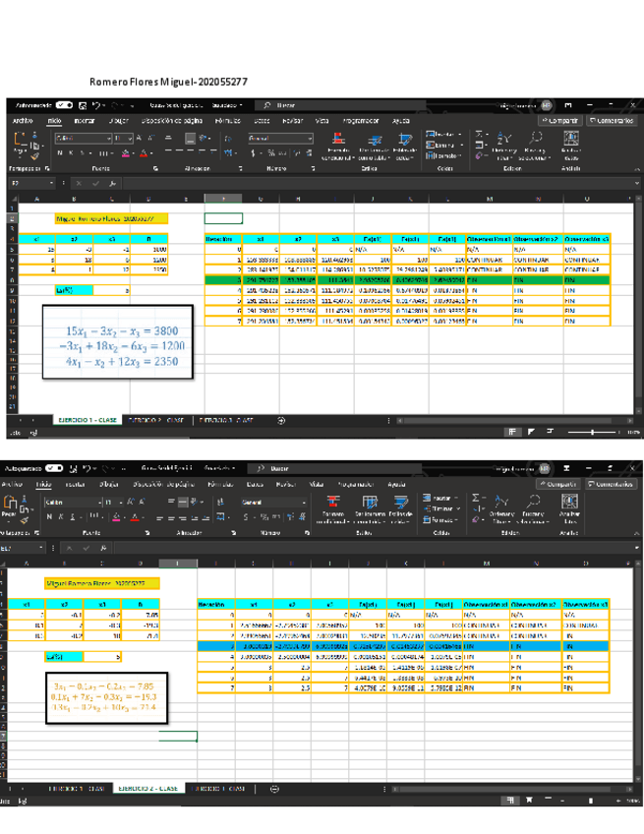Open Fórmulas ribbon tab in top Excel window
The width and height of the screenshot is (644, 834).
(228, 121)
